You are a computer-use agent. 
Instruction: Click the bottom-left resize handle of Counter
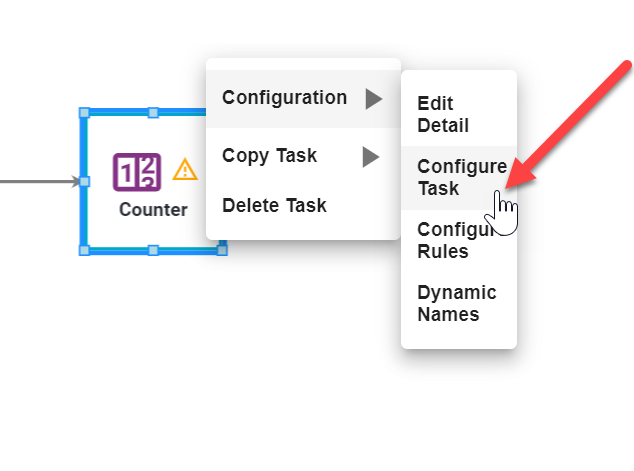[x=85, y=249]
